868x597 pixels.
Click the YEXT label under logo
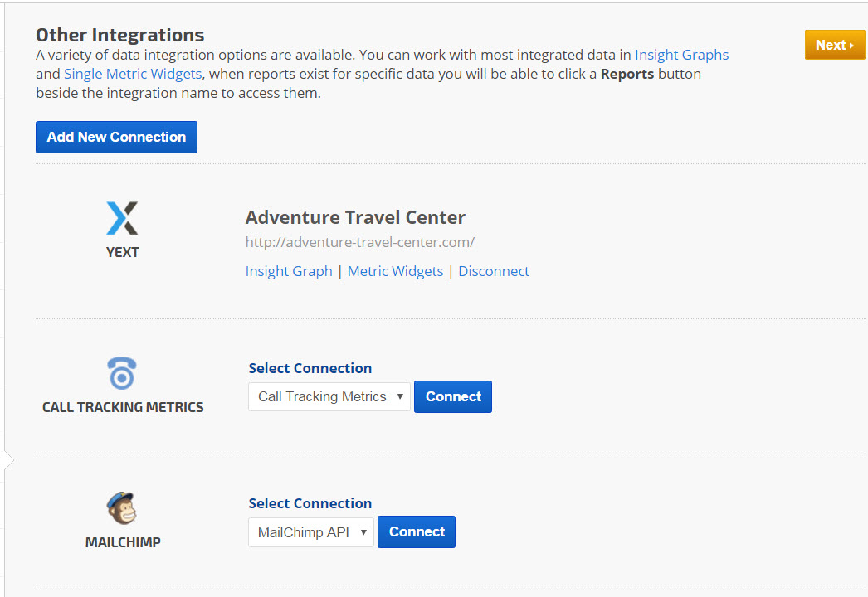(x=122, y=252)
